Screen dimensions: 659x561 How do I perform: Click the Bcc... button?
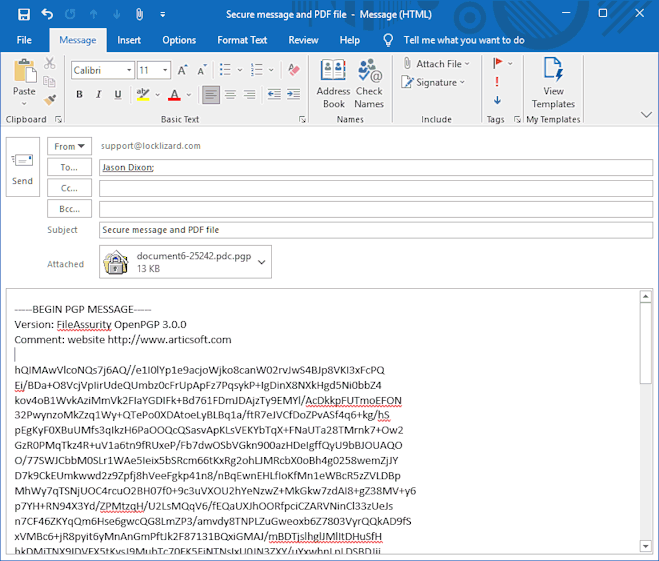69,209
